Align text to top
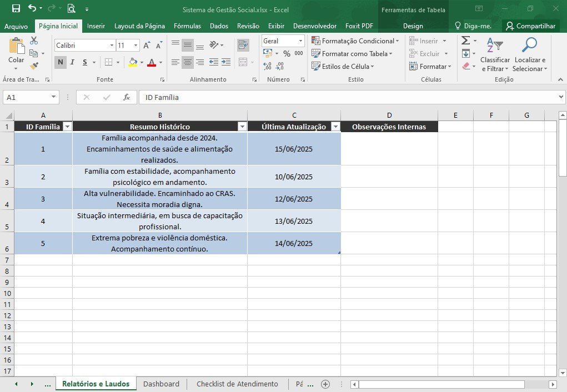The width and height of the screenshot is (567, 392). 175,44
